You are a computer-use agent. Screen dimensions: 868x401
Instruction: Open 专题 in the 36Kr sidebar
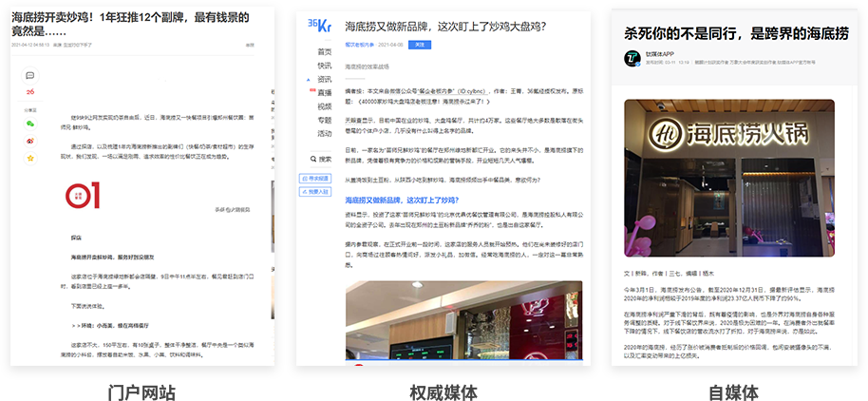point(325,120)
